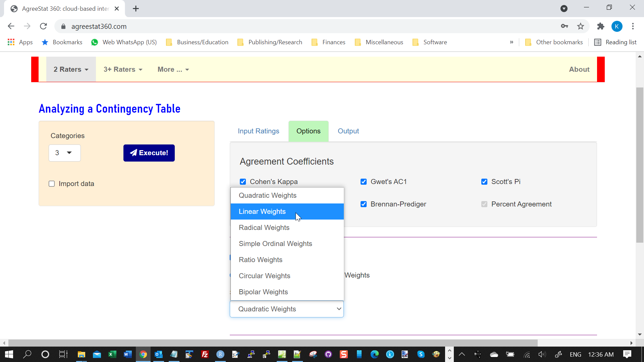Viewport: 644px width, 362px height.
Task: Select Radical Weights from dropdown
Action: pos(264,227)
